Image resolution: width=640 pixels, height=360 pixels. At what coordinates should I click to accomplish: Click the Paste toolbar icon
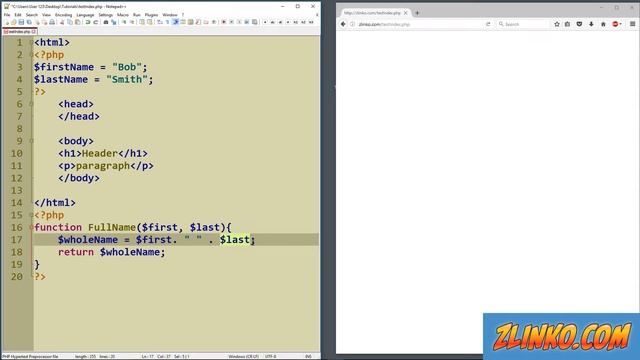(78, 22)
